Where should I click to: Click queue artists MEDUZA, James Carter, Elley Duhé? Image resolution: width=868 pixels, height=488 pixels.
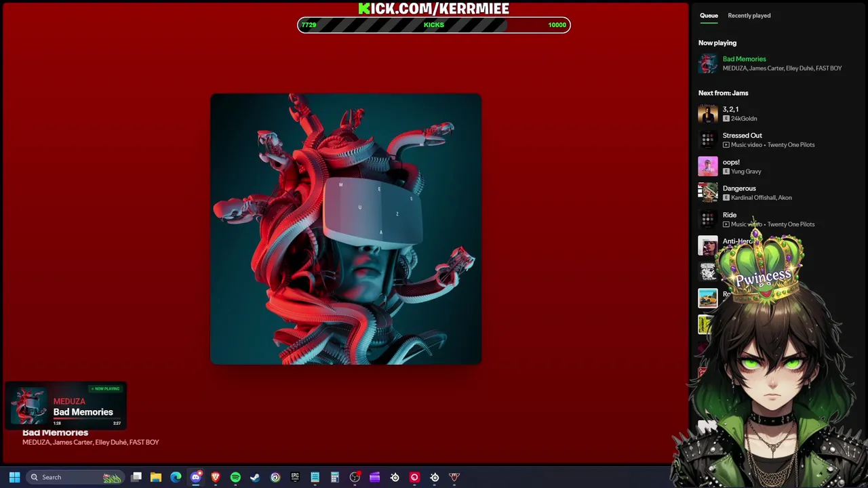782,68
